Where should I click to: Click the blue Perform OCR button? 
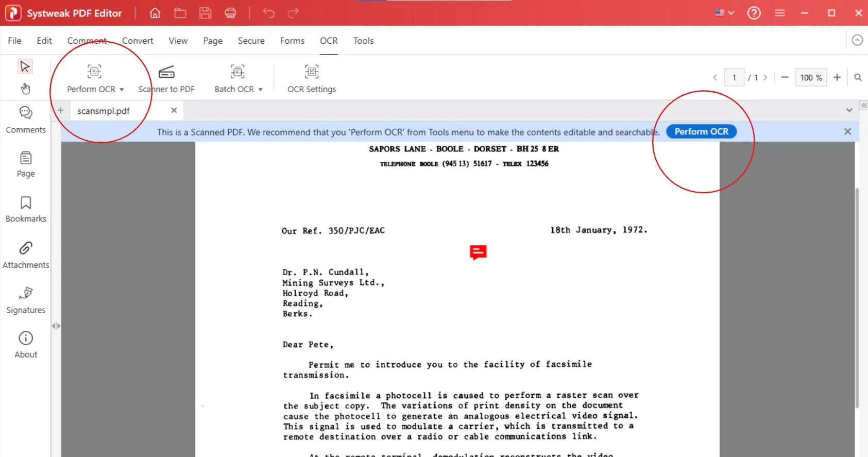click(x=701, y=131)
